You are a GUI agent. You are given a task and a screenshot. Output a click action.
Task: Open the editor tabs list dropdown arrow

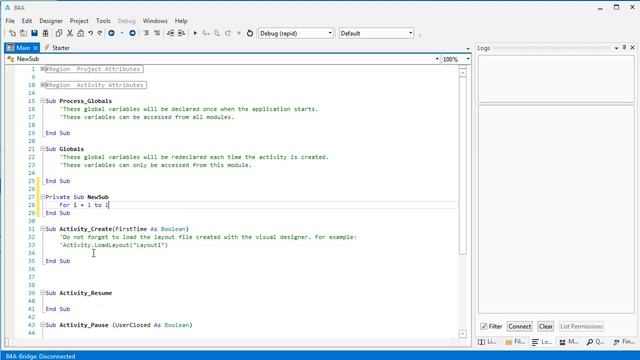pos(467,48)
